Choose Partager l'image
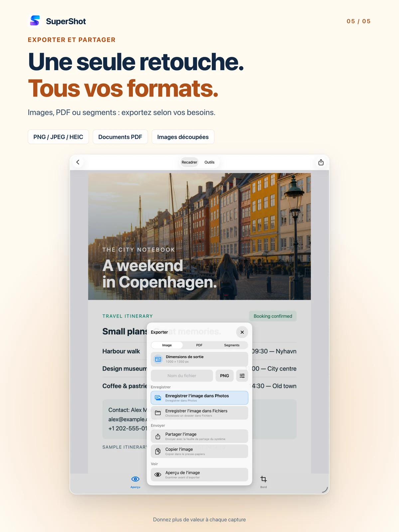Screen dimensions: 399x532 click(199, 436)
